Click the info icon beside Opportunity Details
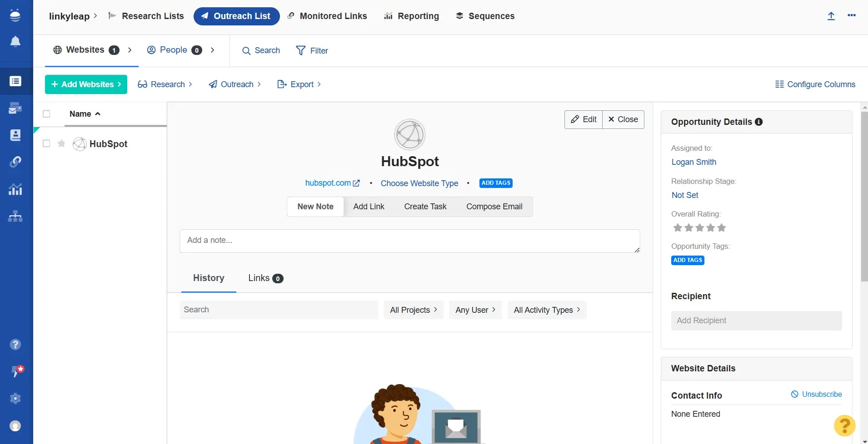Viewport: 868px width, 444px height. [x=758, y=122]
